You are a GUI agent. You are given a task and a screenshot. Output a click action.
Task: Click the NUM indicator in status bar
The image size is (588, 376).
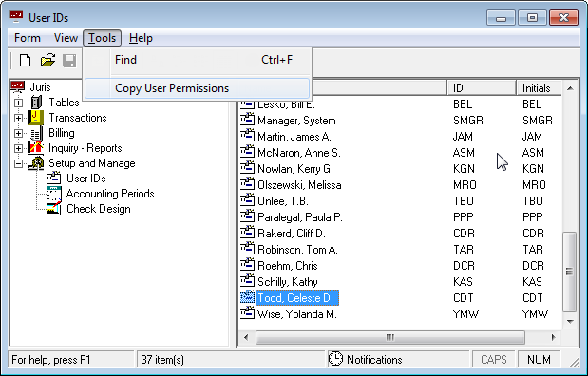(x=539, y=360)
